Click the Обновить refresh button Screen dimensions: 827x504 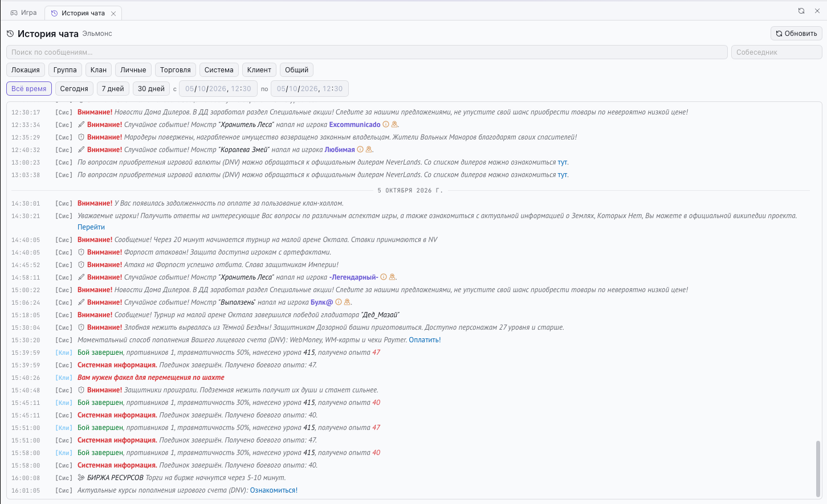796,34
